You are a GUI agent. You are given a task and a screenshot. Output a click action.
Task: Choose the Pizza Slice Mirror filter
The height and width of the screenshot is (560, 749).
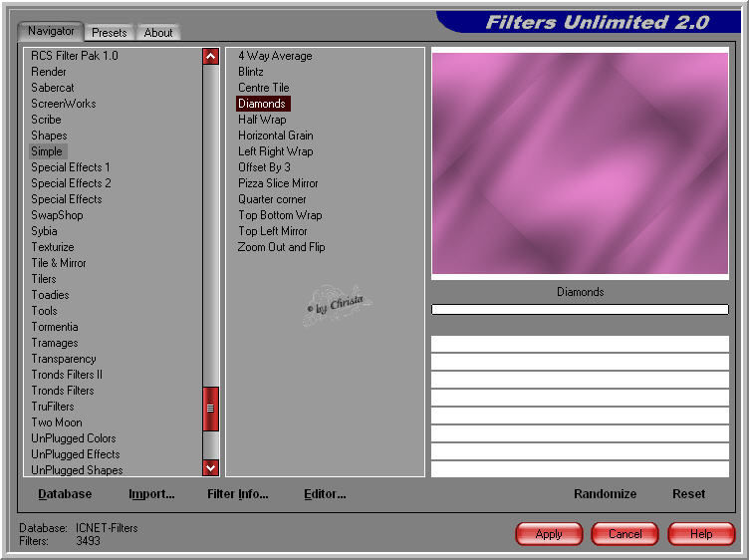(x=278, y=183)
